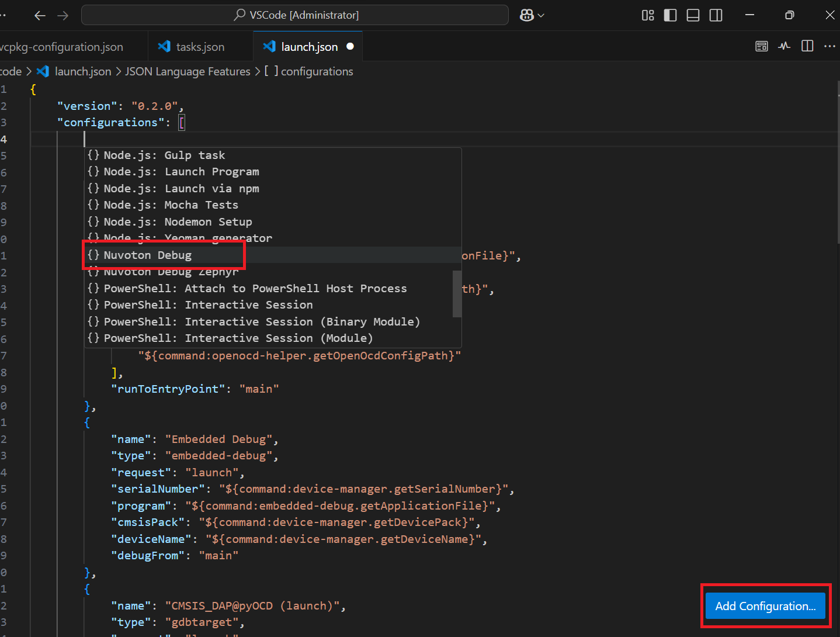Viewport: 840px width, 637px height.
Task: Choose Node.js: Mocha Tests suggestion
Action: tap(273, 205)
